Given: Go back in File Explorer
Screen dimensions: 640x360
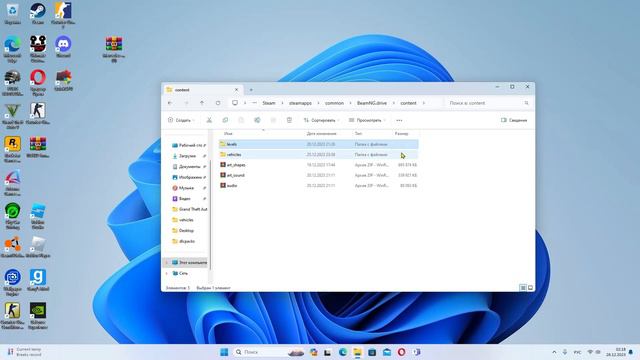Looking at the screenshot, I should pos(170,103).
